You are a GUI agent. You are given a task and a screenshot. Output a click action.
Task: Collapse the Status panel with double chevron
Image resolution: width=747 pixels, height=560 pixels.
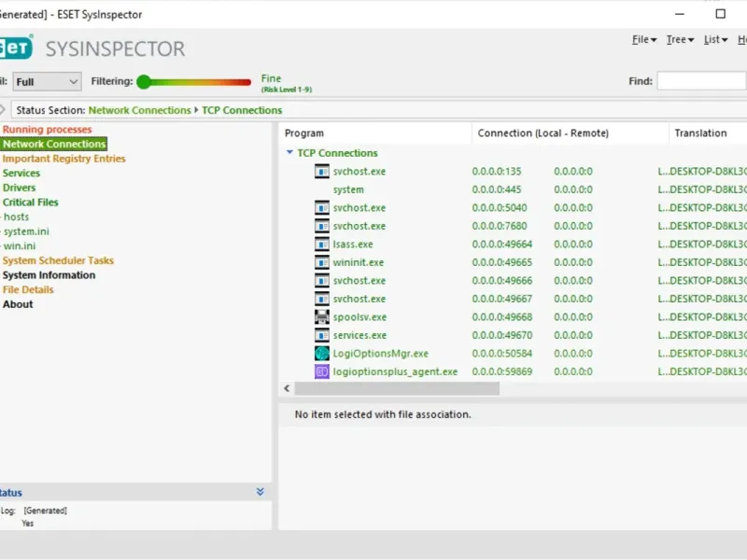(261, 492)
